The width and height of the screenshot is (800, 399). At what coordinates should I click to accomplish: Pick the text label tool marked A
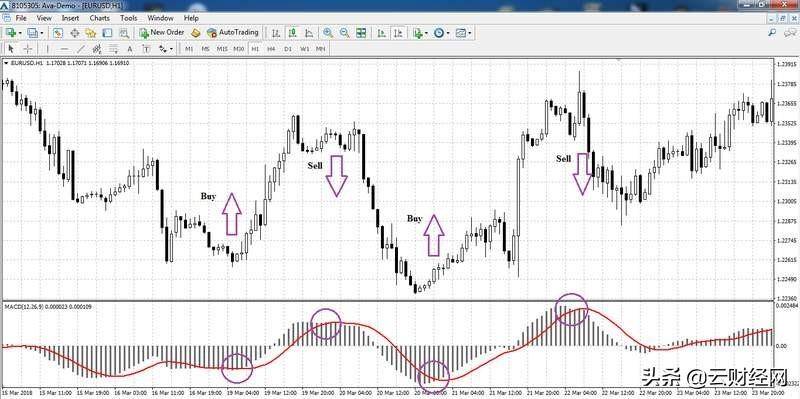coord(130,49)
